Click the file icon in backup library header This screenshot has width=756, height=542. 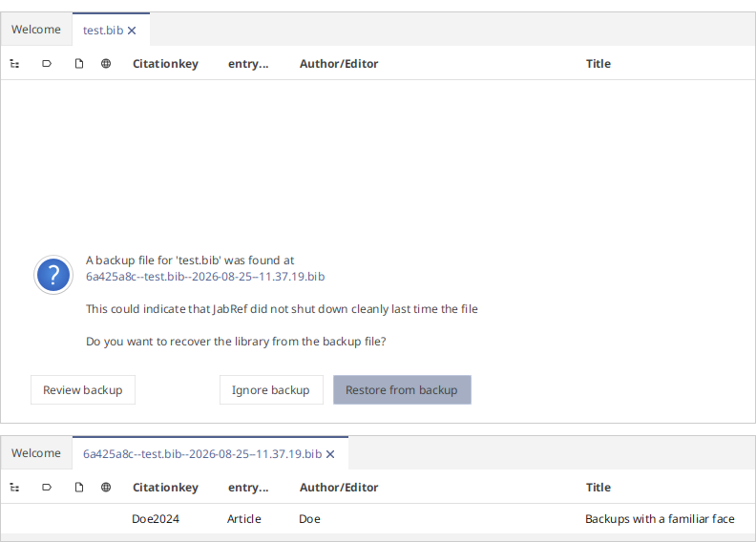(x=79, y=487)
